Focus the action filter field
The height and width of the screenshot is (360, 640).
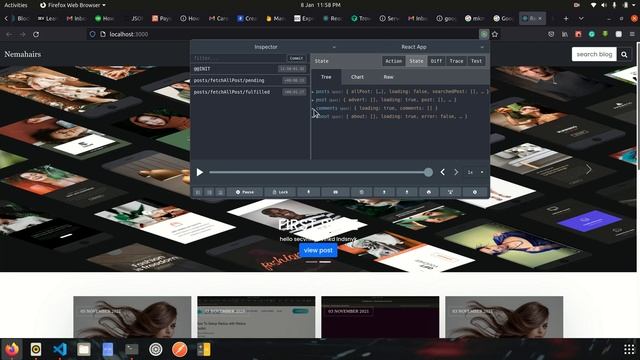pos(239,58)
